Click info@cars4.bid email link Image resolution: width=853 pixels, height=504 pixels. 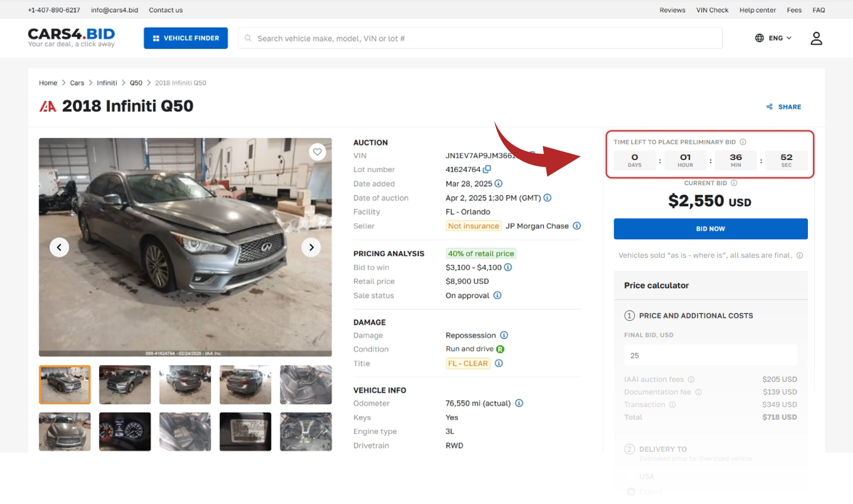click(114, 10)
